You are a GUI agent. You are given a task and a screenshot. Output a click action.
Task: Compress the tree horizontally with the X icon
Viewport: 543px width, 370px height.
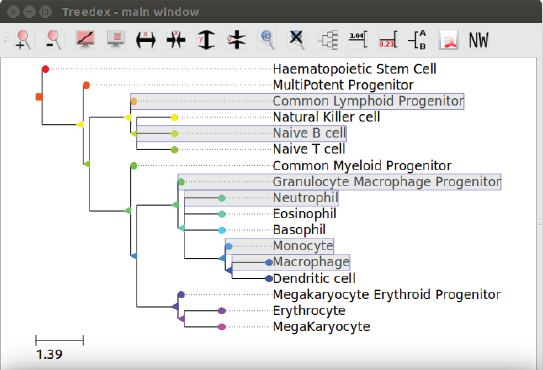click(176, 39)
